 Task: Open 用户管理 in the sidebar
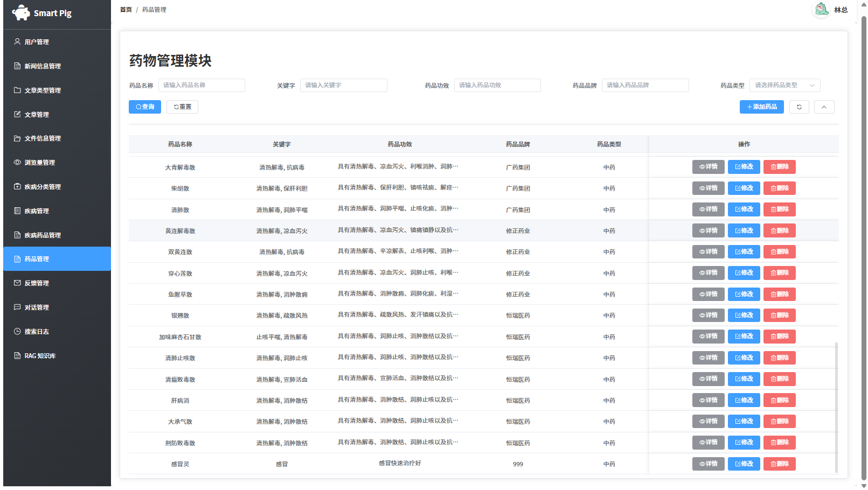(57, 41)
